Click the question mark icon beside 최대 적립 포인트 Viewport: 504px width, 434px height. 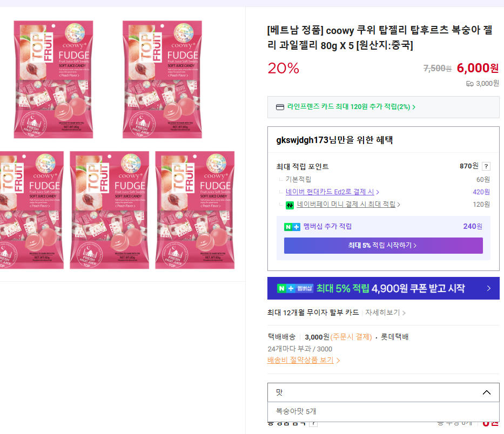[486, 166]
